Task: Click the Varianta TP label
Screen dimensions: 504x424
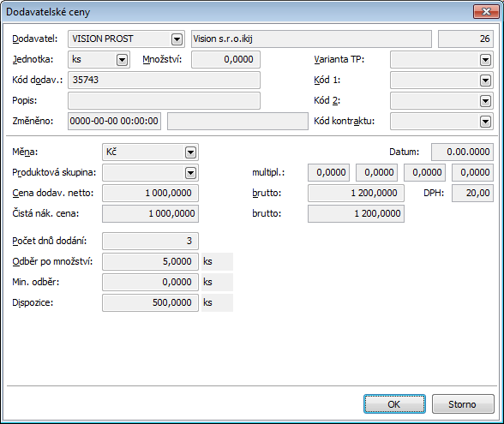Action: (x=339, y=59)
